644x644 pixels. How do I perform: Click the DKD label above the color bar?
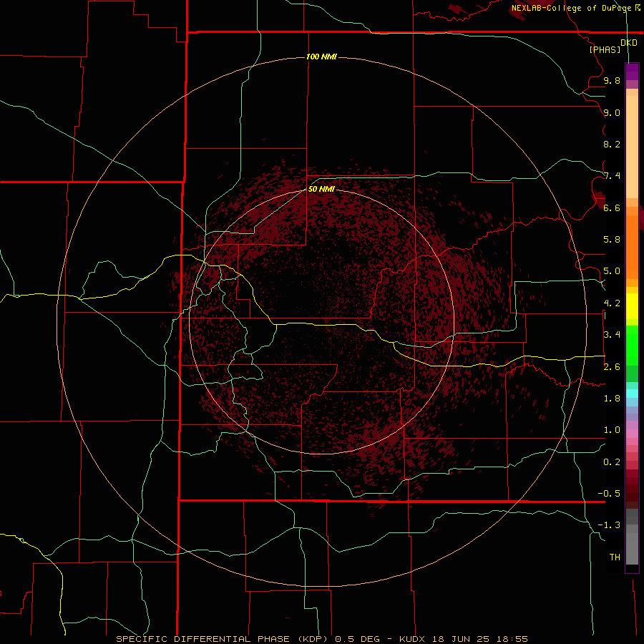629,42
